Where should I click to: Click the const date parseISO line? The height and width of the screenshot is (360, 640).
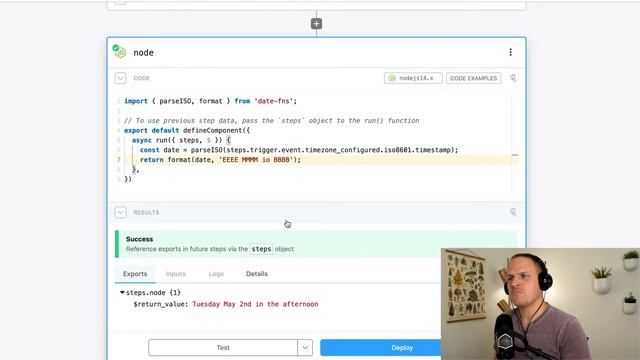point(299,150)
